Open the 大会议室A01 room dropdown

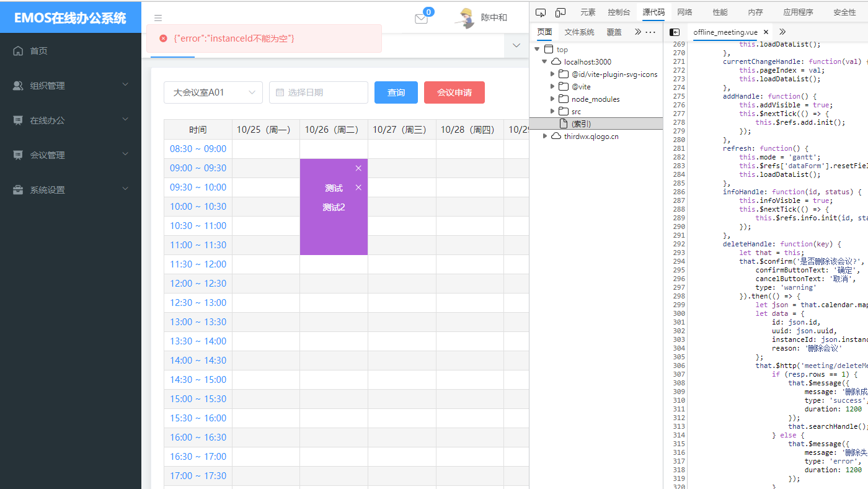click(213, 92)
